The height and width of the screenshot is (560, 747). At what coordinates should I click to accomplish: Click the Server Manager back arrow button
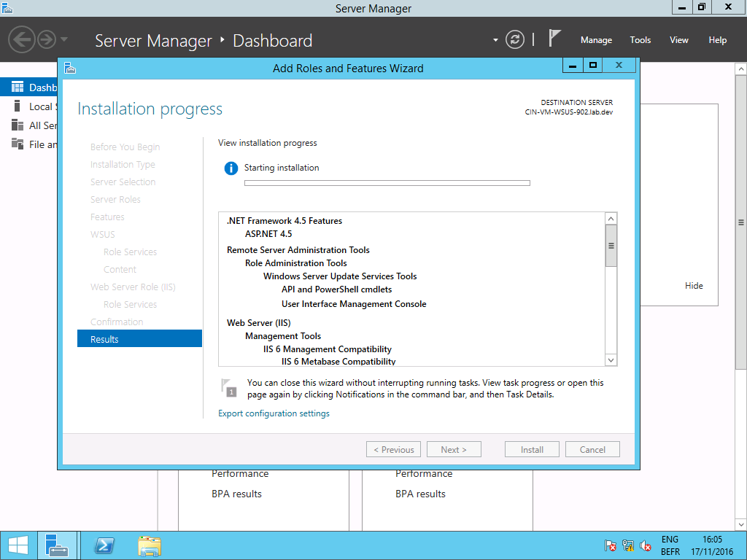tap(22, 39)
